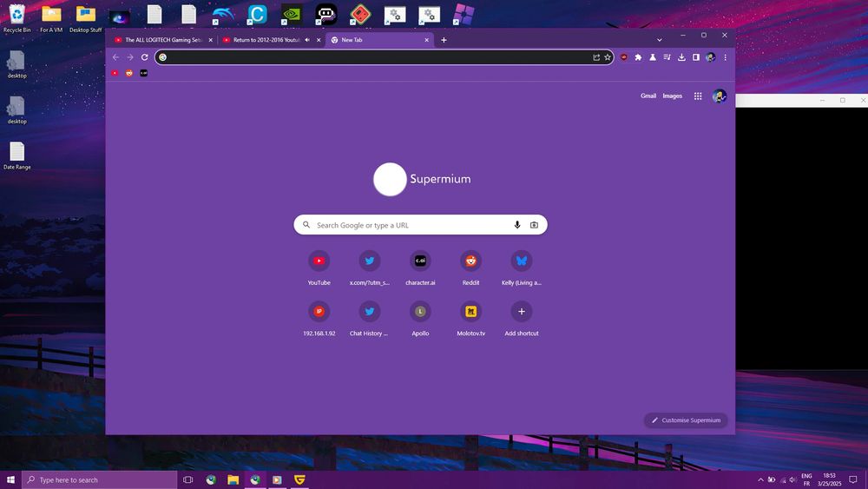
Task: Close the Return to 2012-2016 YouTube tab
Action: (x=319, y=40)
